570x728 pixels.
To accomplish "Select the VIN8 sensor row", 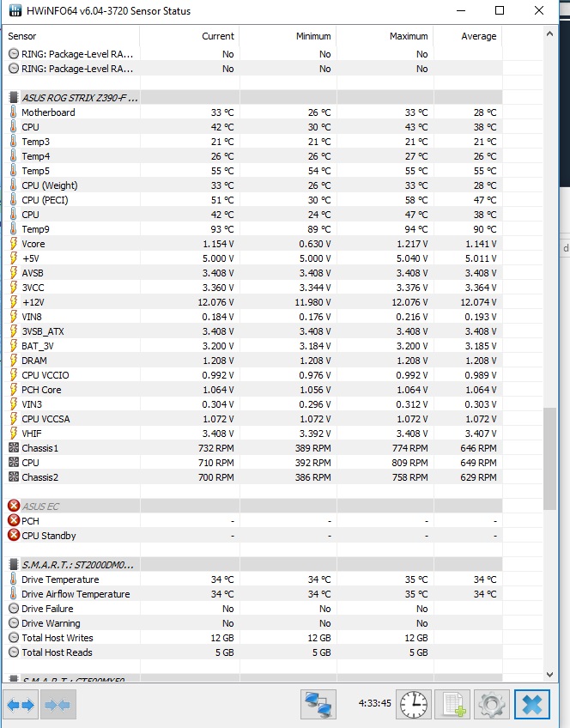I will click(253, 317).
